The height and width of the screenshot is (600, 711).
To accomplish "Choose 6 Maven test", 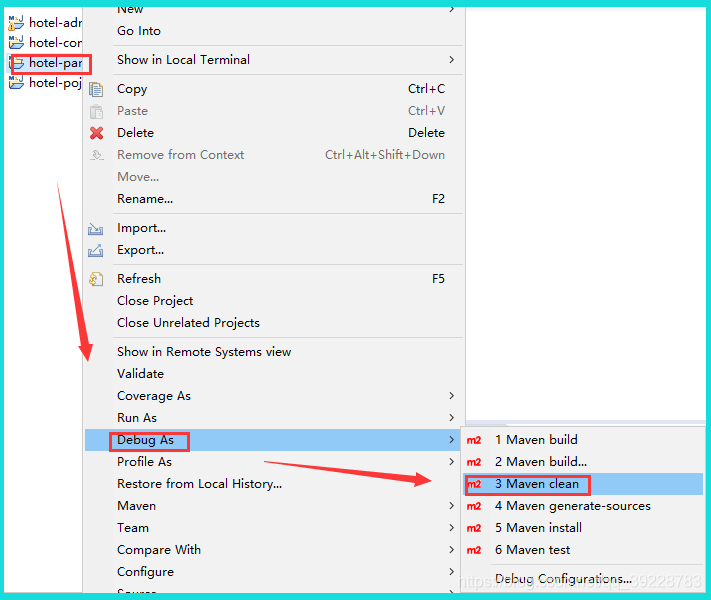I will 532,550.
